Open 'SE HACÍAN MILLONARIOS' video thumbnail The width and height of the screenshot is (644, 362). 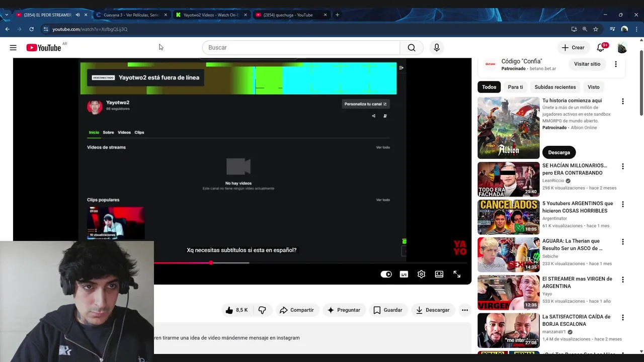pos(508,179)
